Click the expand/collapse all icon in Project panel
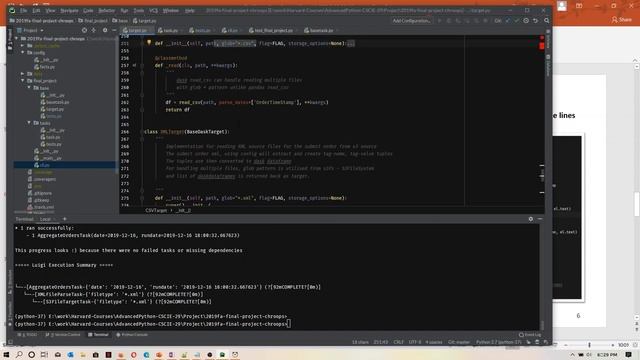Viewport: 640px width, 360px height. (x=93, y=30)
